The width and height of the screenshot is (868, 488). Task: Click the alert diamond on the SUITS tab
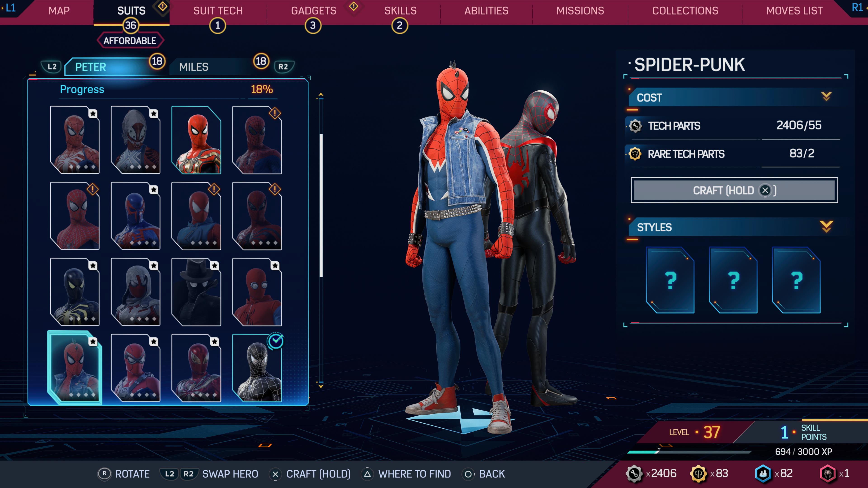point(163,6)
